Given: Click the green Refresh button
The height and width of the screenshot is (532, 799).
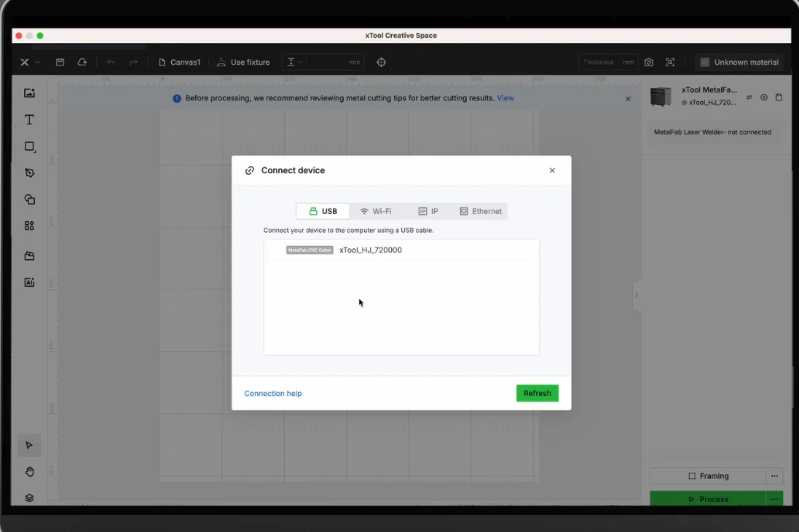Looking at the screenshot, I should [537, 393].
